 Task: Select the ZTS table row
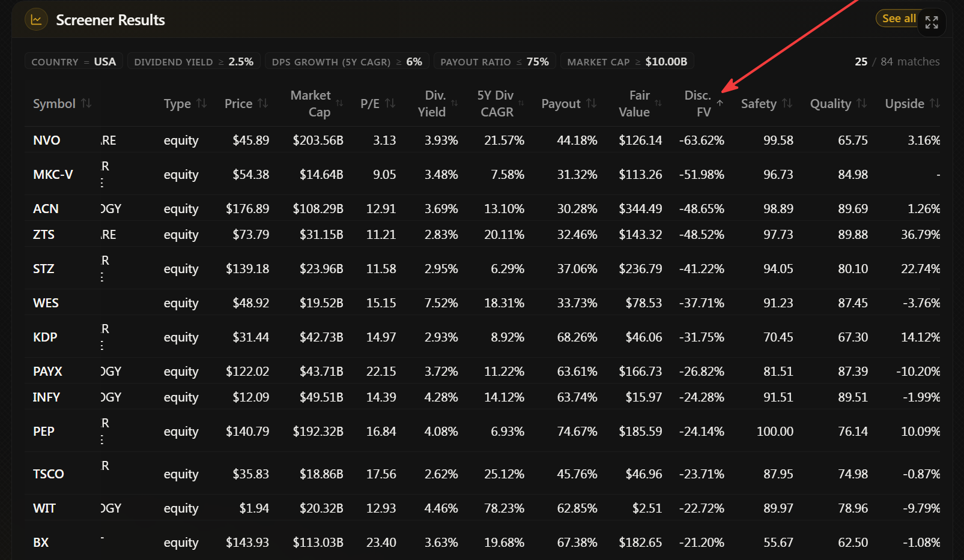point(483,234)
